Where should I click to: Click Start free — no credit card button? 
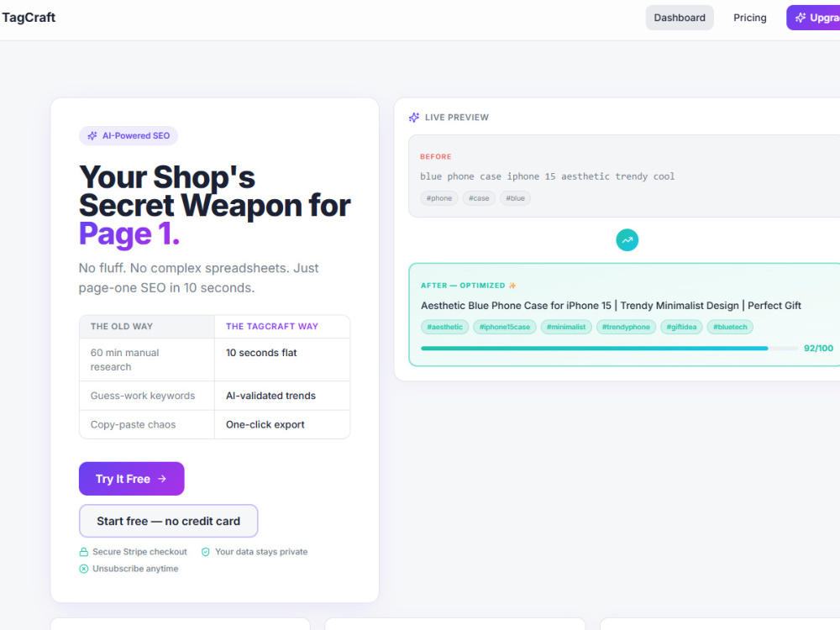168,521
